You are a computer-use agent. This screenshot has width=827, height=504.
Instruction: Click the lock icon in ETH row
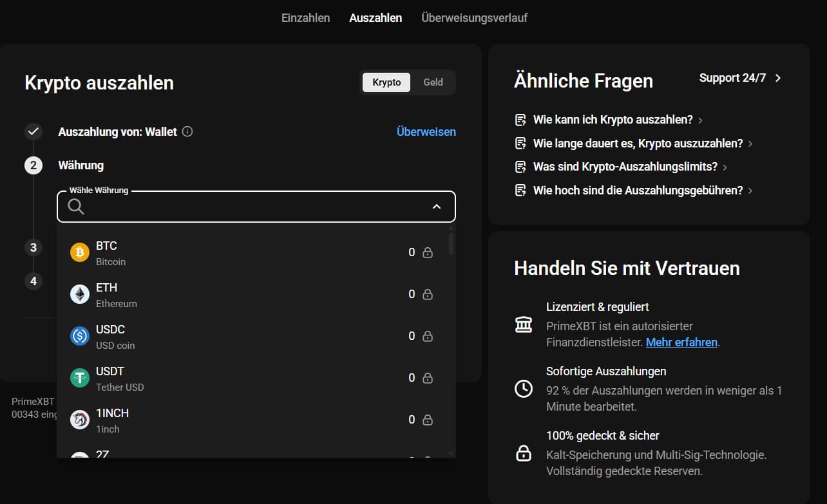tap(428, 295)
